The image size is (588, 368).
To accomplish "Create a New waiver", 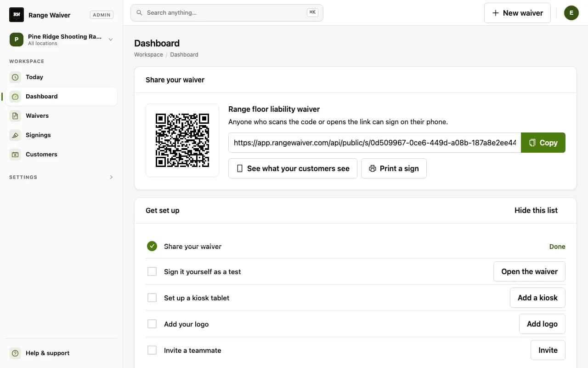I will 517,13.
